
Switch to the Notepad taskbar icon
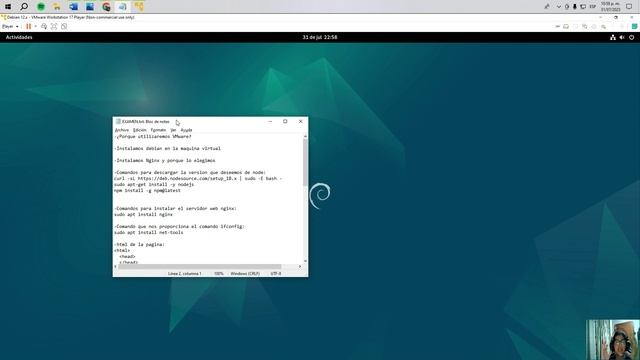click(x=122, y=7)
